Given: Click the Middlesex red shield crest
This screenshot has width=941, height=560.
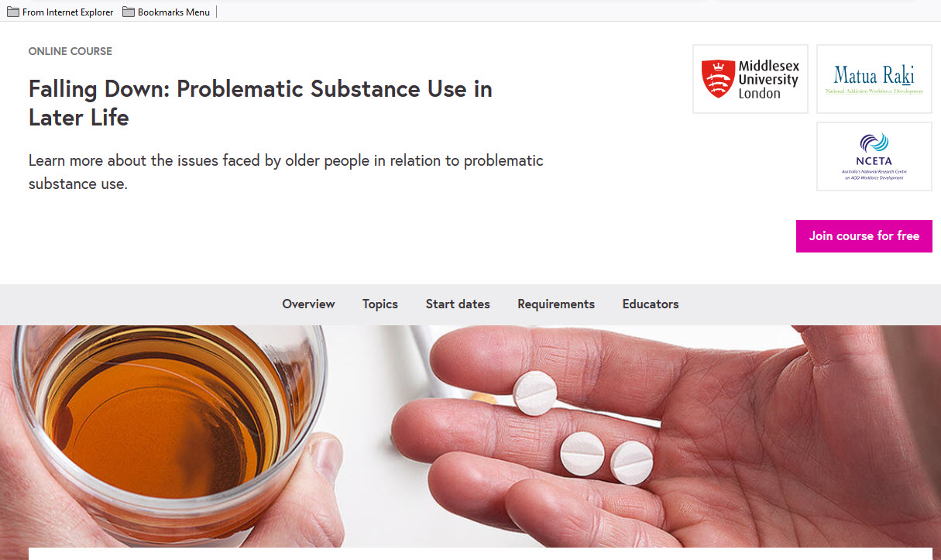Looking at the screenshot, I should [718, 79].
